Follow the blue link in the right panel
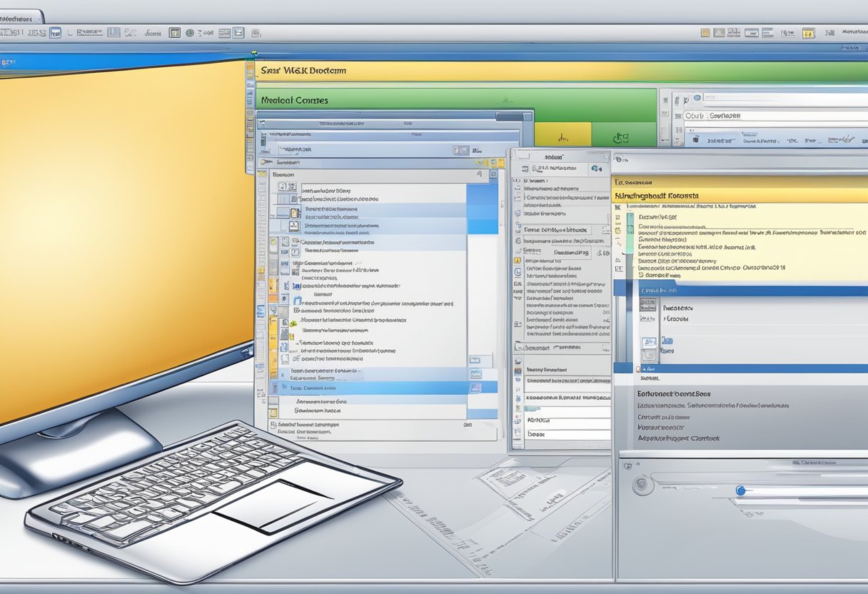 667,341
